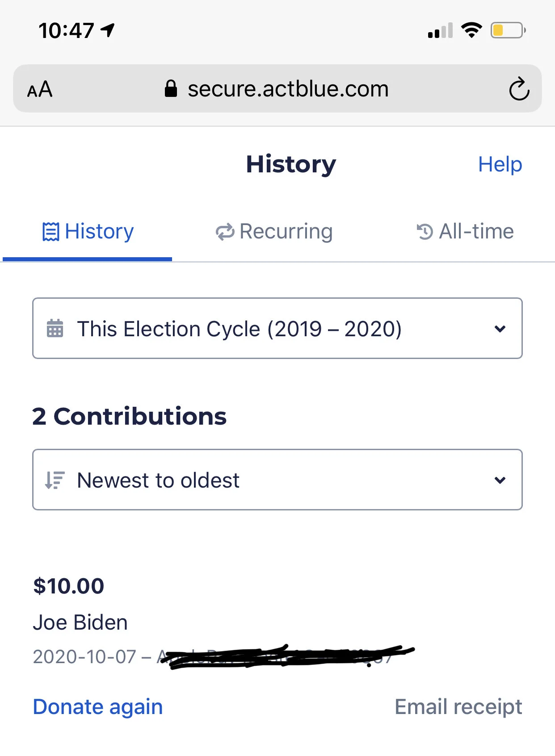
Task: Tap the Wi-Fi status icon
Action: [x=471, y=30]
